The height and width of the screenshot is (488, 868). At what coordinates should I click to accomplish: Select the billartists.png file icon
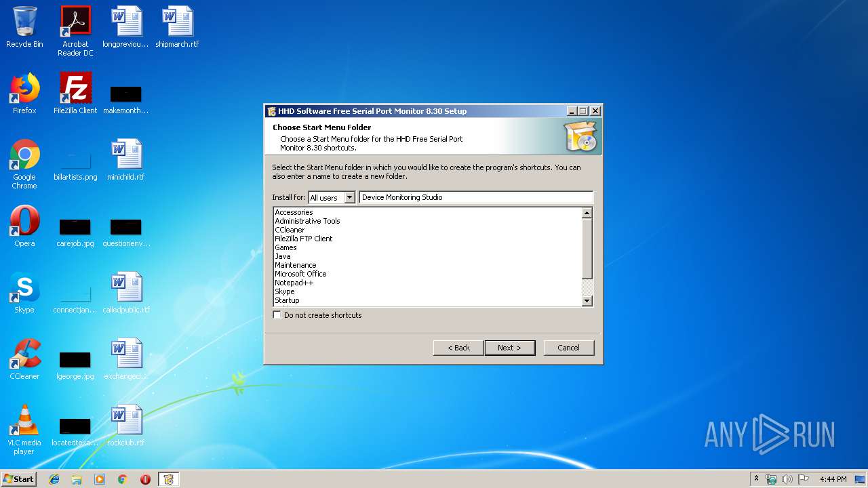pyautogui.click(x=75, y=165)
